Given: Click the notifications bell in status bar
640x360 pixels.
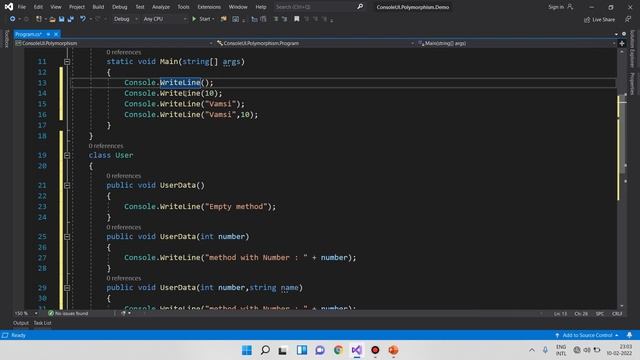Looking at the screenshot, I should click(629, 335).
